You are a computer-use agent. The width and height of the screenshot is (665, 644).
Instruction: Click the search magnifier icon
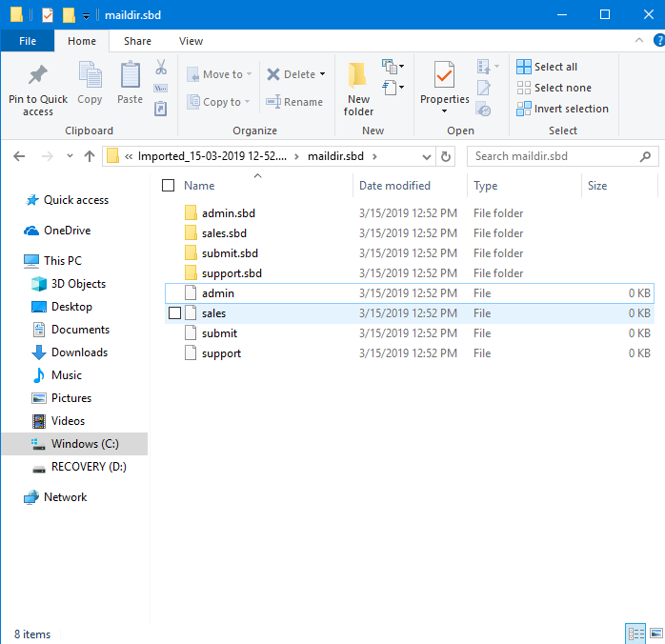pyautogui.click(x=645, y=156)
